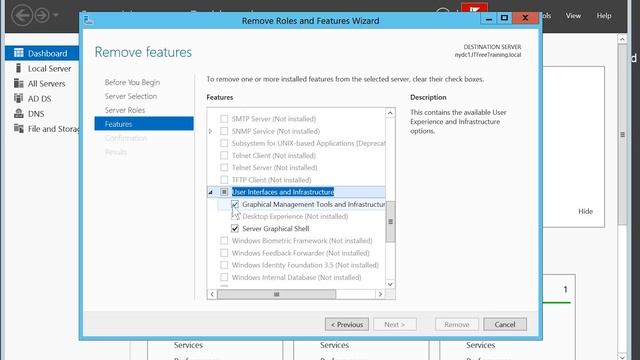Open the Before You Begin step
The image size is (640, 360).
point(132,82)
